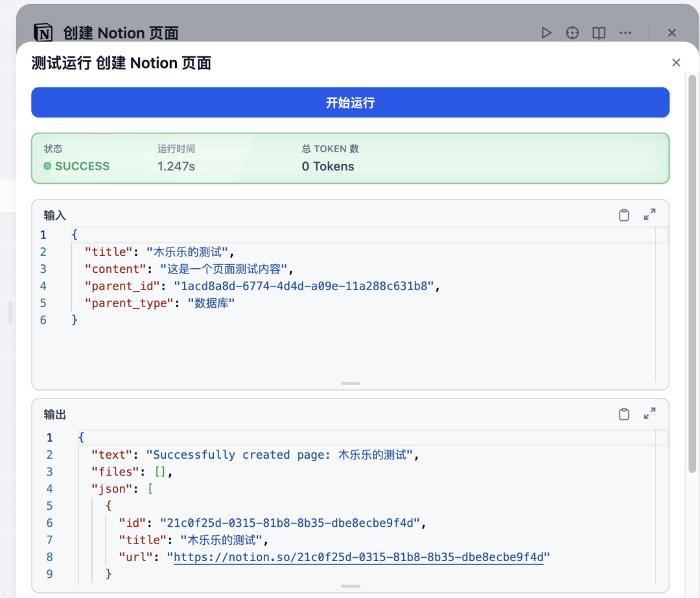This screenshot has height=598, width=700.
Task: Click the Notion logo icon in header
Action: (43, 32)
